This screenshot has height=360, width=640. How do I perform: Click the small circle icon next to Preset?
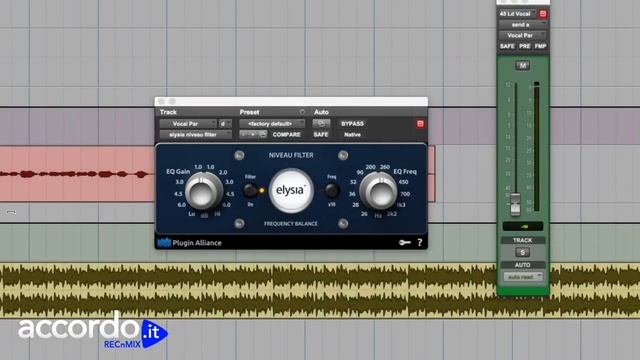point(302,112)
